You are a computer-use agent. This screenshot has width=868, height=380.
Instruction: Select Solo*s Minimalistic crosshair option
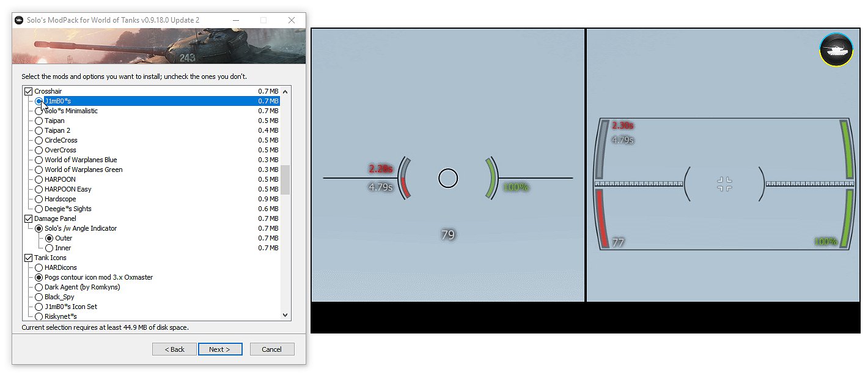point(39,111)
